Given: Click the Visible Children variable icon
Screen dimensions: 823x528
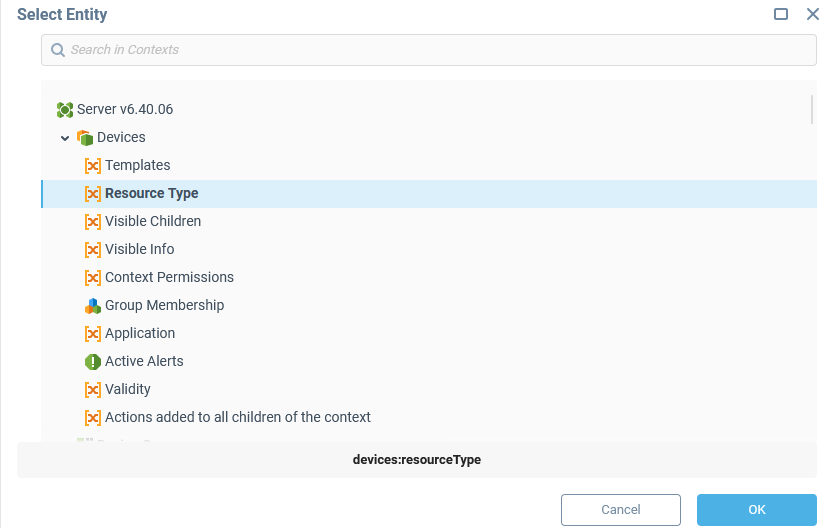Looking at the screenshot, I should coord(93,222).
